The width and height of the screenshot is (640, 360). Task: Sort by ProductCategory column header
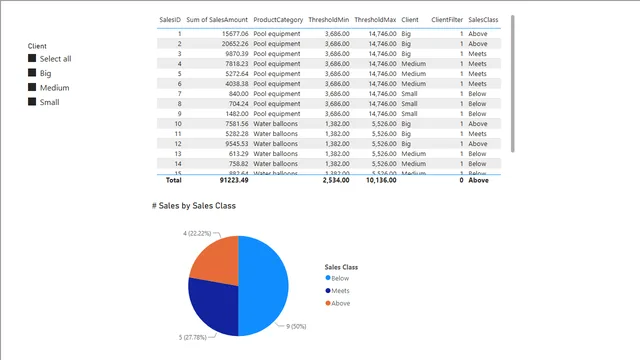point(278,20)
